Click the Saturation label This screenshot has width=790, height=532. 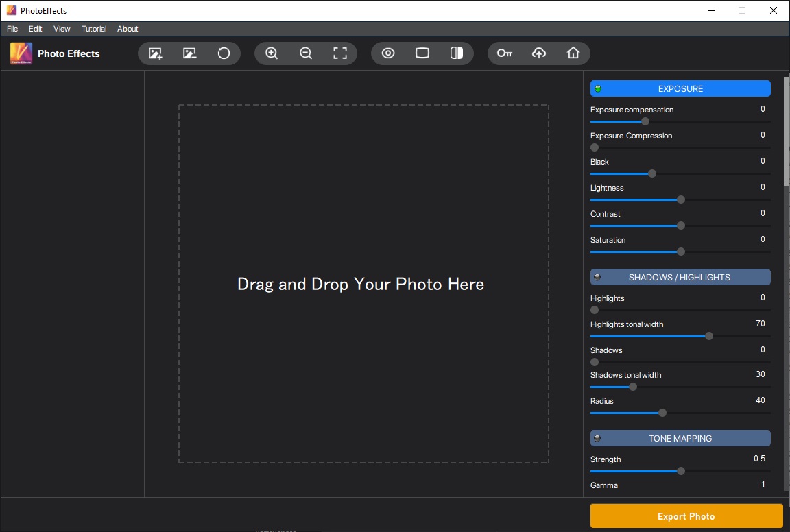point(608,240)
